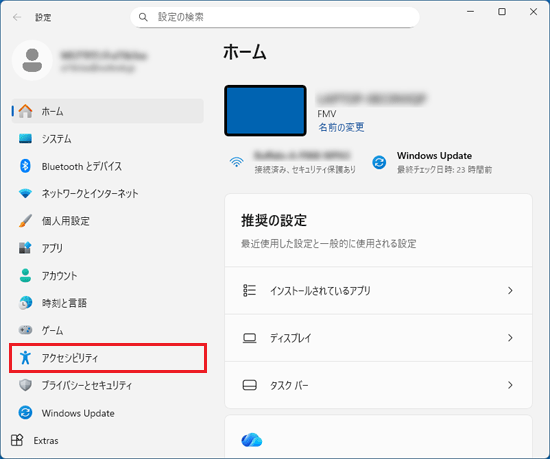The height and width of the screenshot is (459, 550).
Task: Click the ホーム house icon
Action: click(25, 111)
